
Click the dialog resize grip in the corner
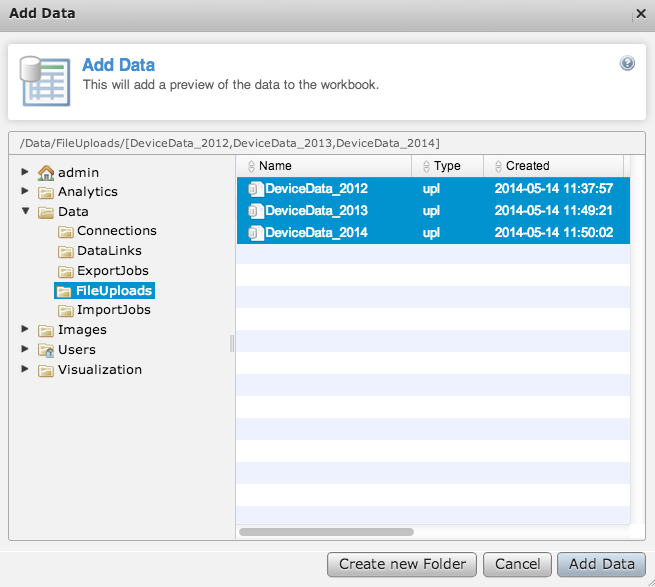[x=650, y=582]
